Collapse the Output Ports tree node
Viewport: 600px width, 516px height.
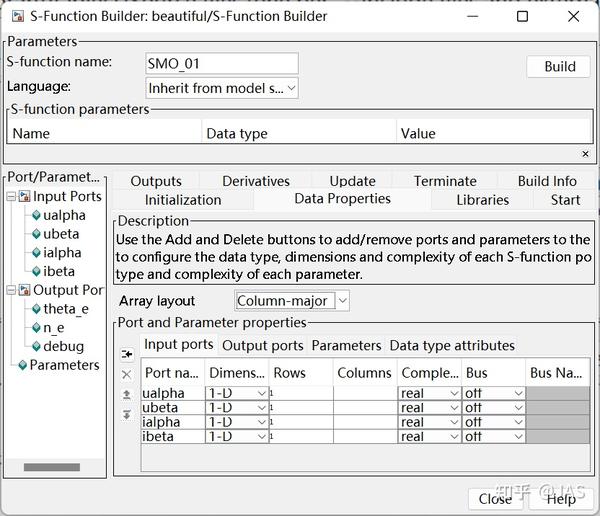click(x=11, y=290)
